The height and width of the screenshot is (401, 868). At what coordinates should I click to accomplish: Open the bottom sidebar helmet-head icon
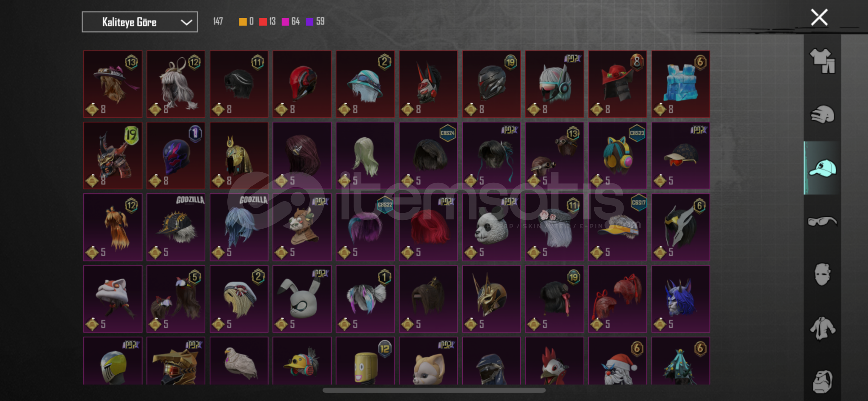[822, 381]
